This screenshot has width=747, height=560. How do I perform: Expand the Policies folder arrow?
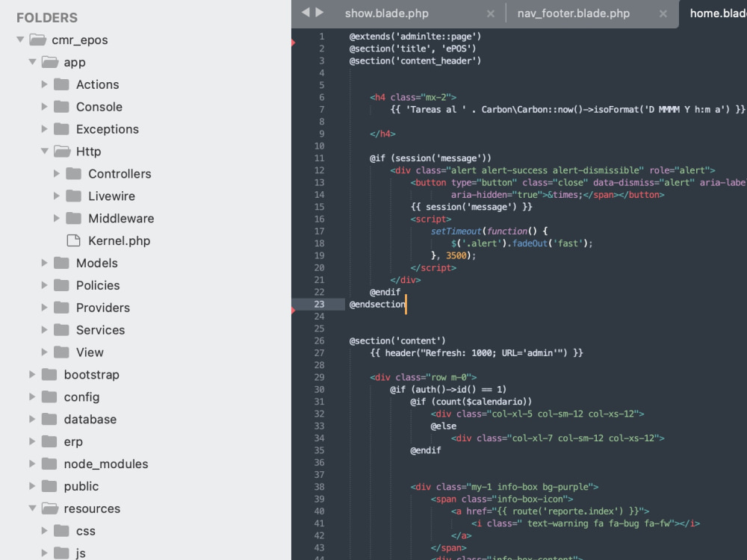point(44,285)
